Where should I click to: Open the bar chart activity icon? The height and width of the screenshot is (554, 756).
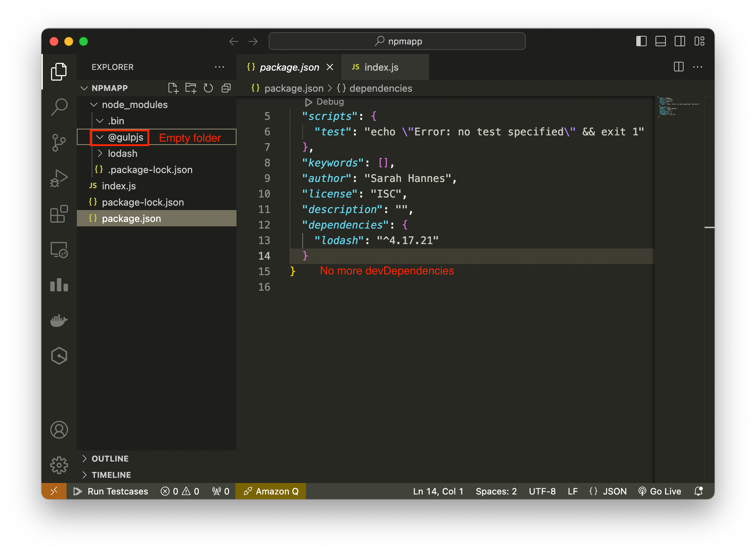59,285
